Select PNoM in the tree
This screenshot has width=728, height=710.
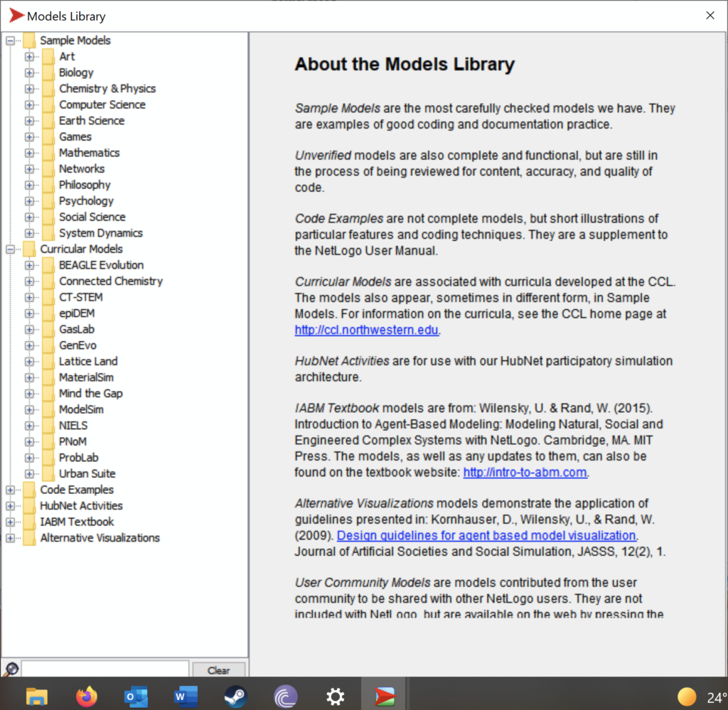(x=73, y=442)
